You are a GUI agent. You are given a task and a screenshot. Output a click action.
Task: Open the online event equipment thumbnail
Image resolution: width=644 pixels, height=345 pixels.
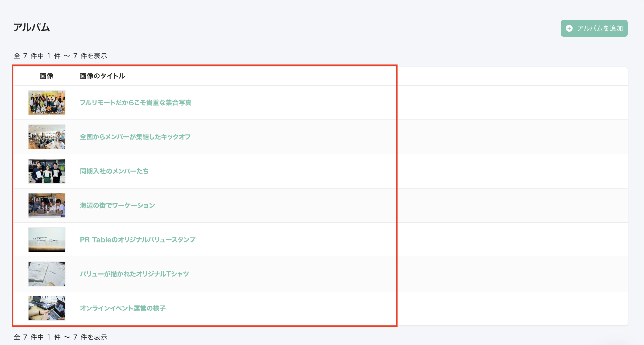[47, 308]
